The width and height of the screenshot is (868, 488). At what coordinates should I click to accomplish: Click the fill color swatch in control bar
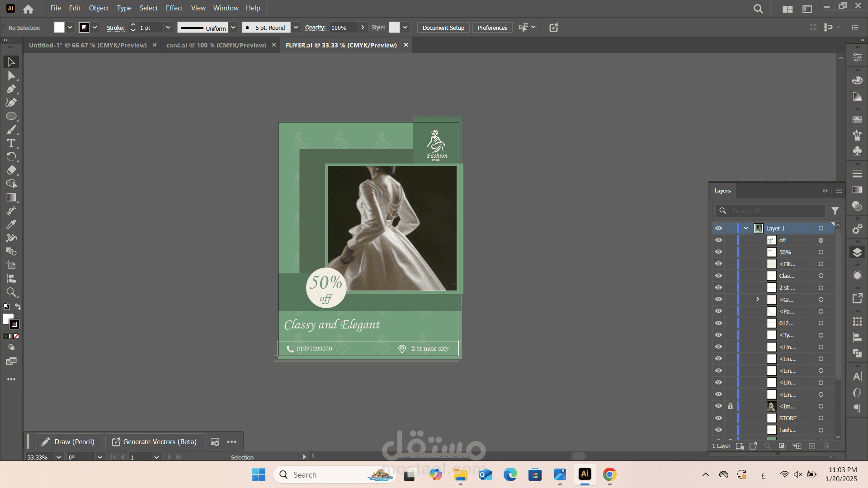[x=59, y=28]
